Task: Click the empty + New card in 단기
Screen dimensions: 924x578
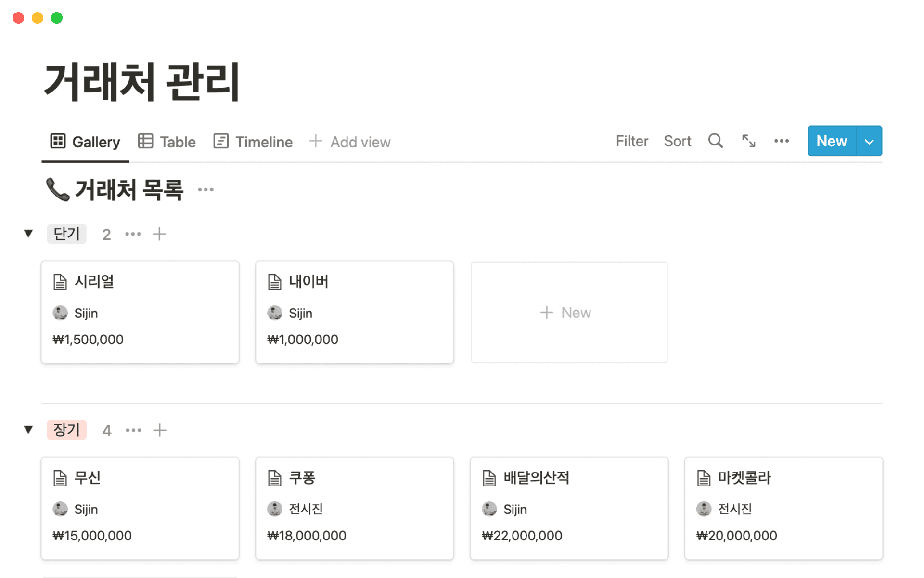Action: coord(569,312)
